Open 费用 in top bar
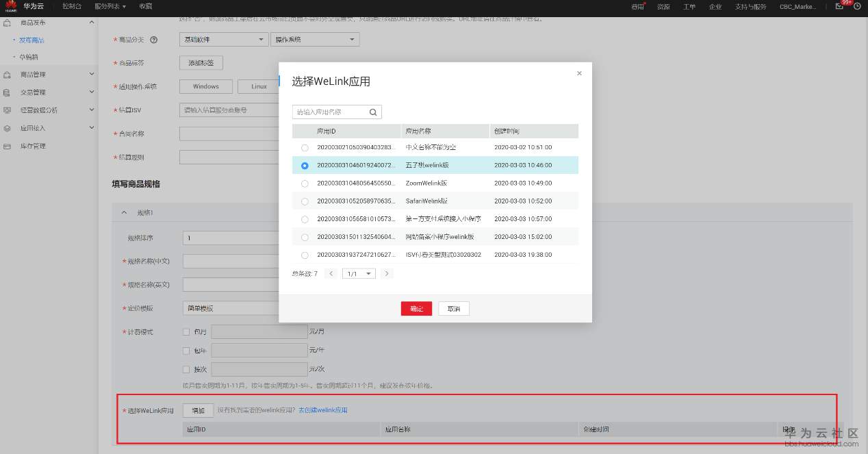The height and width of the screenshot is (454, 868). pyautogui.click(x=638, y=6)
